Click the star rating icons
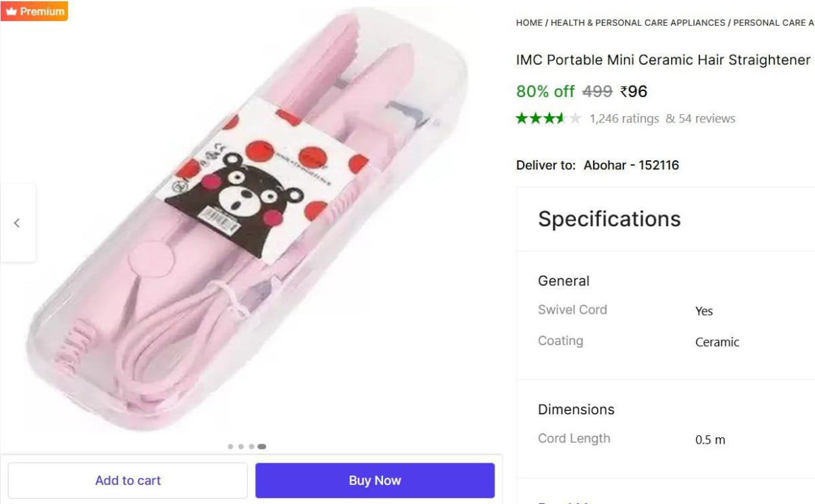The image size is (815, 504). pos(549,118)
